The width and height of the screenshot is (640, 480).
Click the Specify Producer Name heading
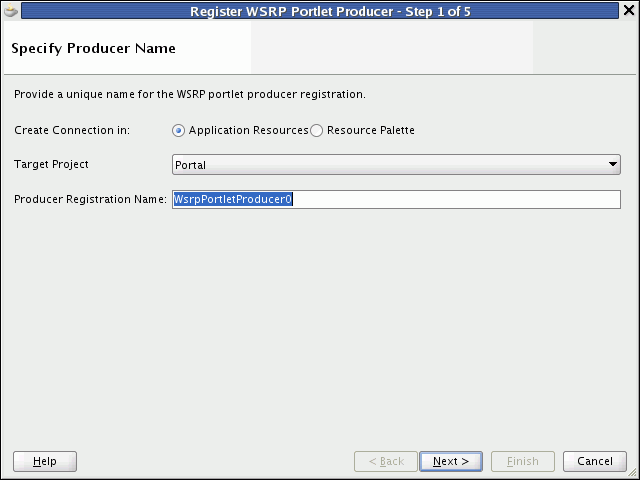93,49
